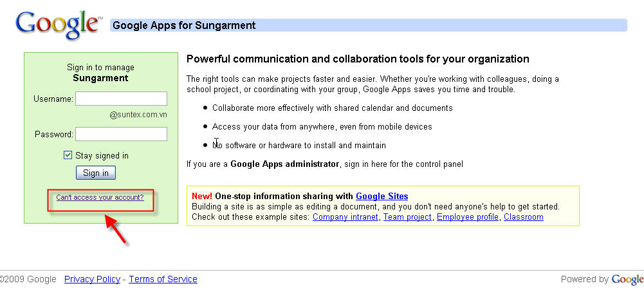
Task: Click the ©2009 Google footer text
Action: 28,280
